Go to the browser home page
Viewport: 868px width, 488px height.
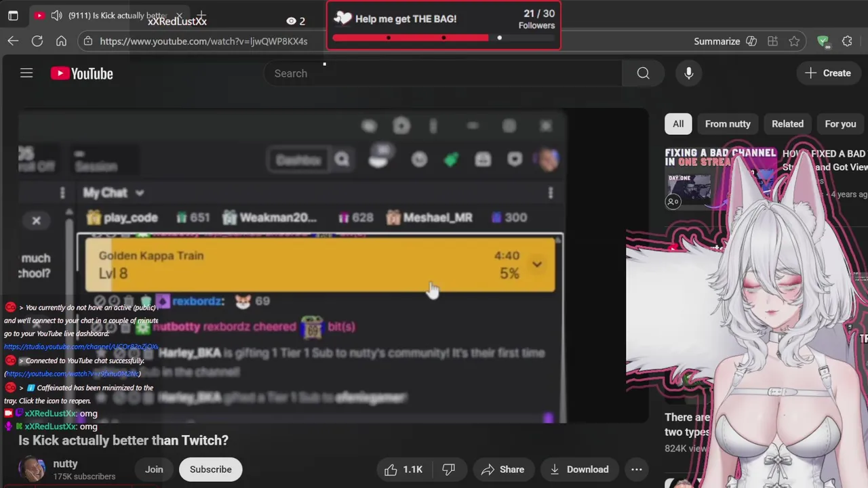coord(61,41)
